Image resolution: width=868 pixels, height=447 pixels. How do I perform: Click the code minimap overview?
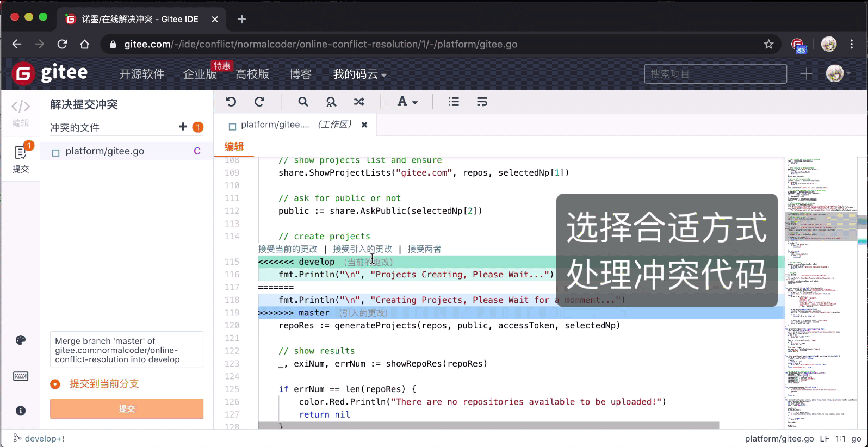[x=821, y=293]
